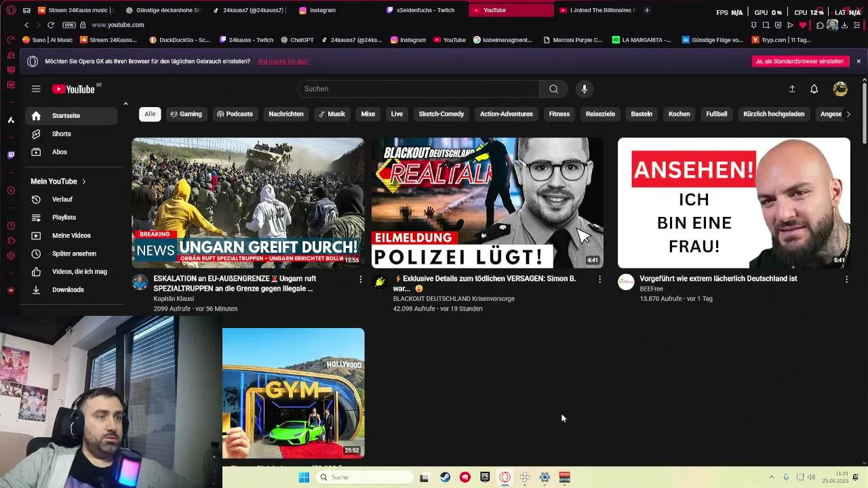The height and width of the screenshot is (488, 868).
Task: Open Startseite in YouTube sidebar
Action: (x=72, y=116)
